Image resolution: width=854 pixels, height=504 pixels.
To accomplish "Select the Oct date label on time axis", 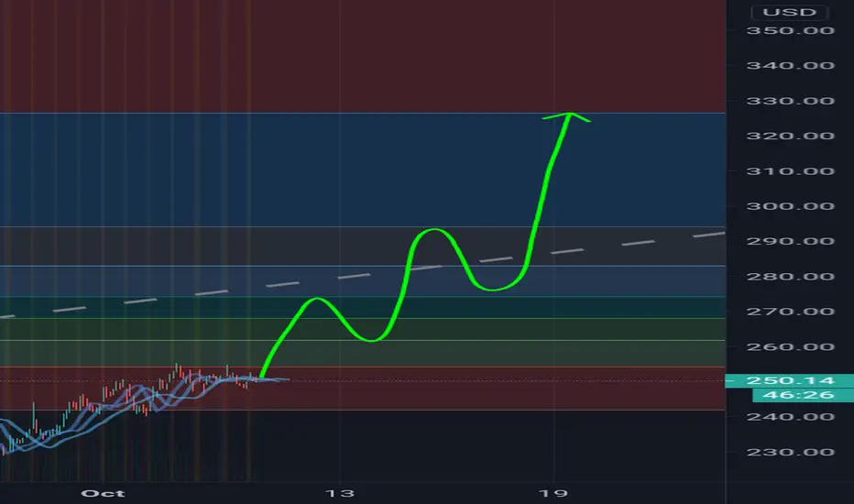I will coord(103,494).
